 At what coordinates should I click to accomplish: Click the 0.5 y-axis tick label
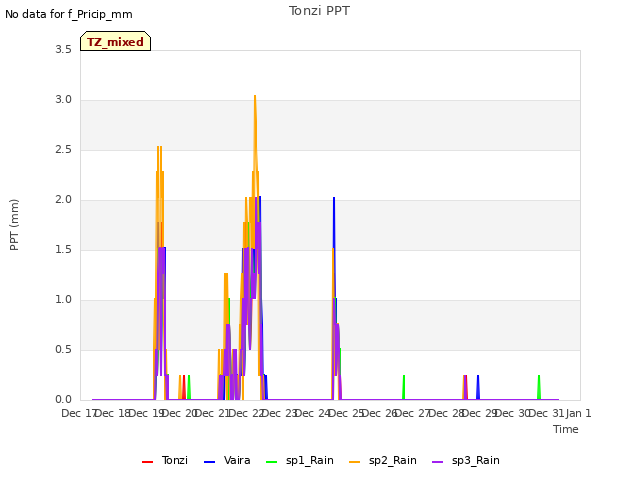click(63, 350)
